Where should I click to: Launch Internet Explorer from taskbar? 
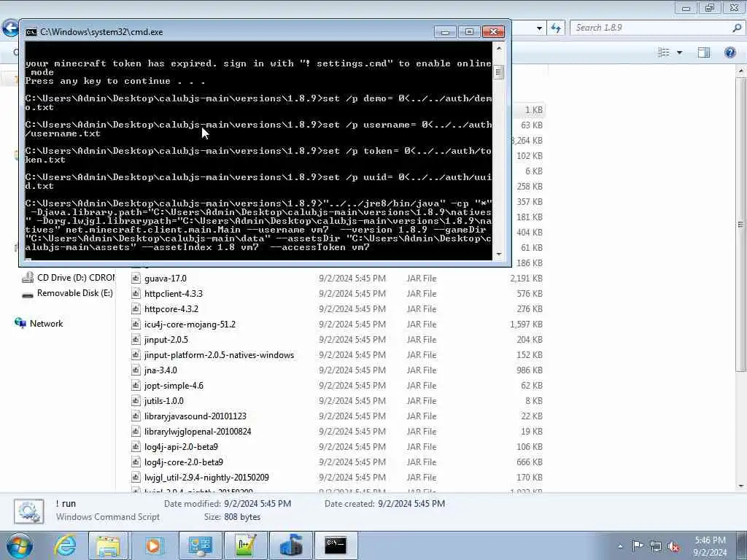pos(64,545)
